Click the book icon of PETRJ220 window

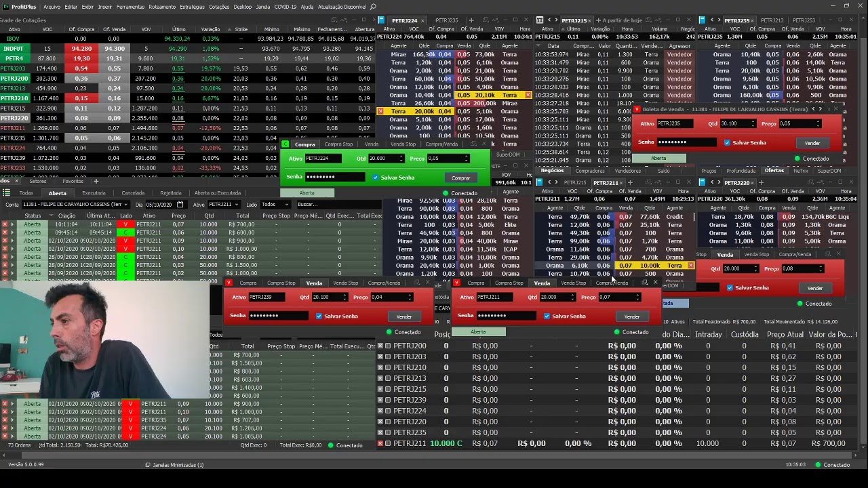pos(703,182)
